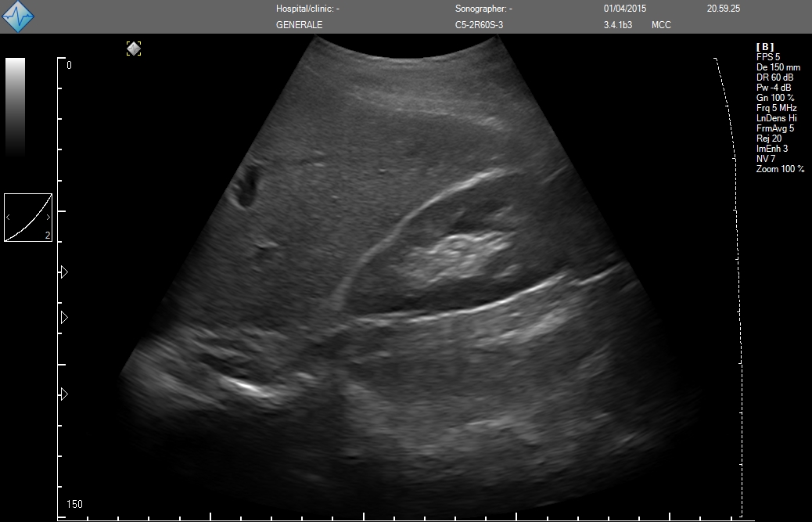Click the GENERALE preset name
Screen dimensions: 812x522
click(299, 25)
